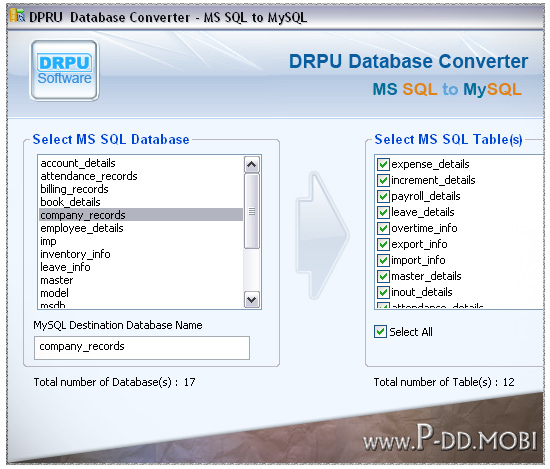
Task: Deselect the overtime_info table checkbox
Action: [x=383, y=228]
